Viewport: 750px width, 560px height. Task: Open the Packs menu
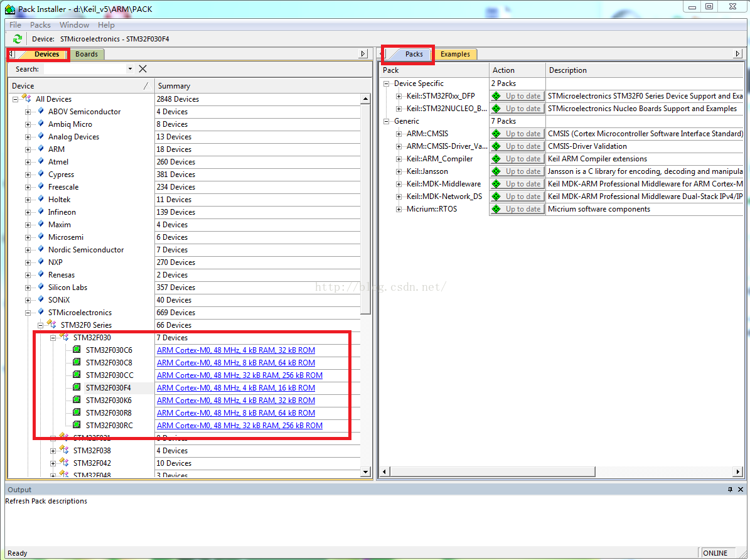pos(40,25)
